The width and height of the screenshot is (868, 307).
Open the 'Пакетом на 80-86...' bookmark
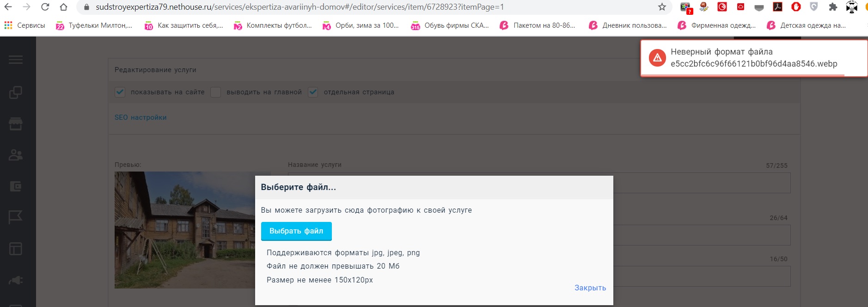[538, 25]
